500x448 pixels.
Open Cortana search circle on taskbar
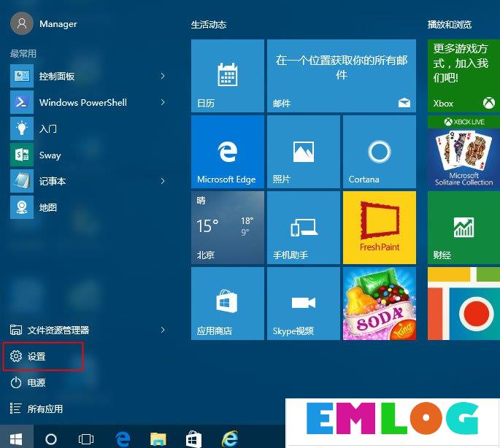pyautogui.click(x=51, y=439)
